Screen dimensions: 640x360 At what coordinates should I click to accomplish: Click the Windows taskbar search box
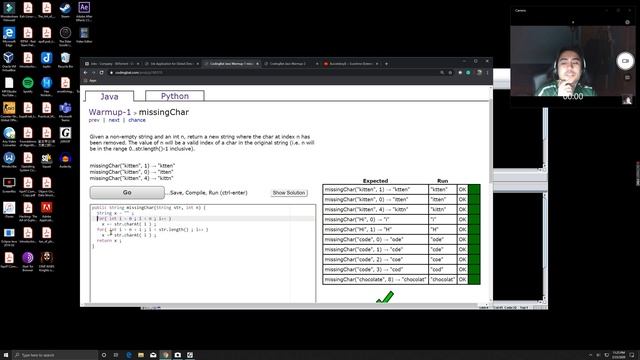point(55,355)
